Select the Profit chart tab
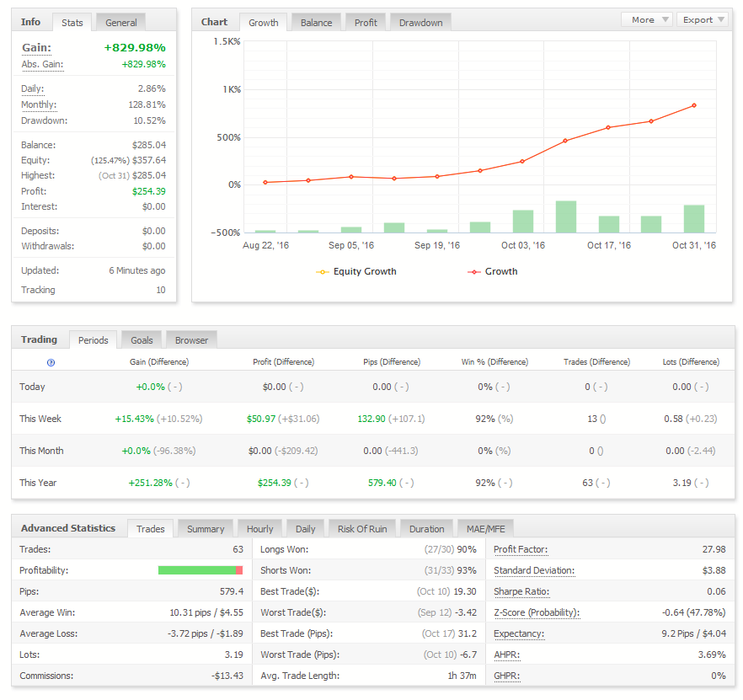Image resolution: width=743 pixels, height=700 pixels. 366,22
